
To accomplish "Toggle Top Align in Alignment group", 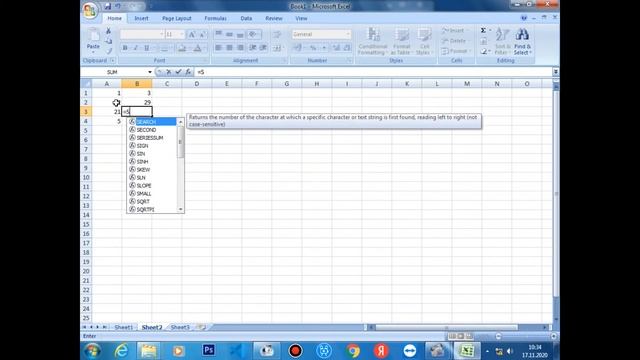I will 218,34.
